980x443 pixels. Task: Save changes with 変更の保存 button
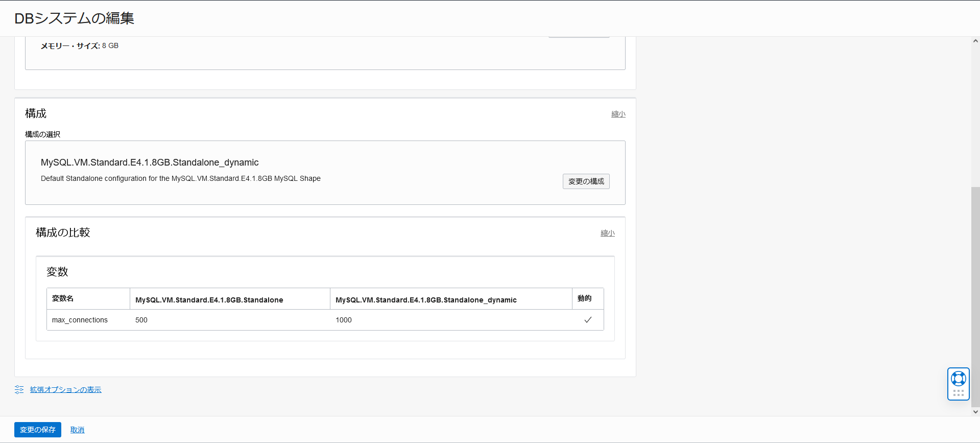[38, 430]
